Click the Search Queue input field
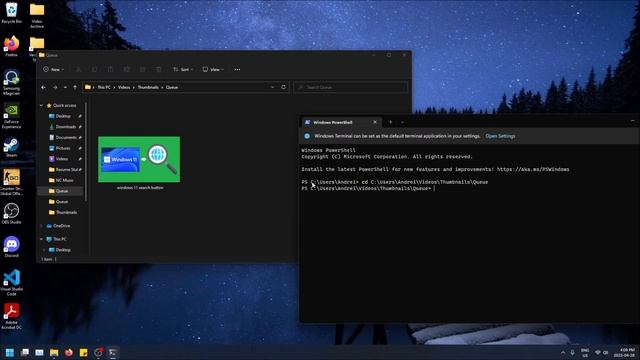The width and height of the screenshot is (640, 360). click(x=351, y=87)
